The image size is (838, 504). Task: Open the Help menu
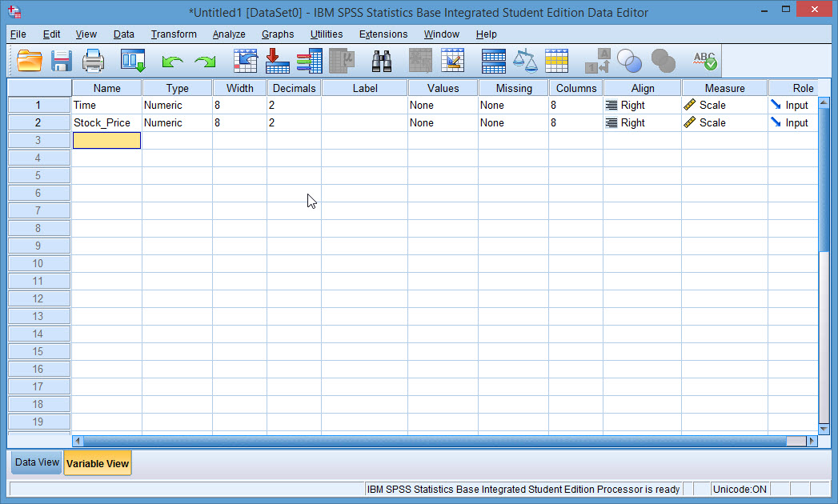[x=487, y=34]
